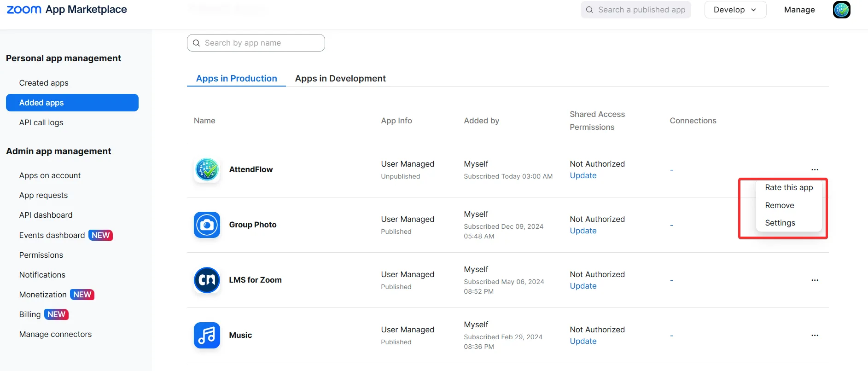
Task: Open Manage connectors in the sidebar
Action: point(55,334)
